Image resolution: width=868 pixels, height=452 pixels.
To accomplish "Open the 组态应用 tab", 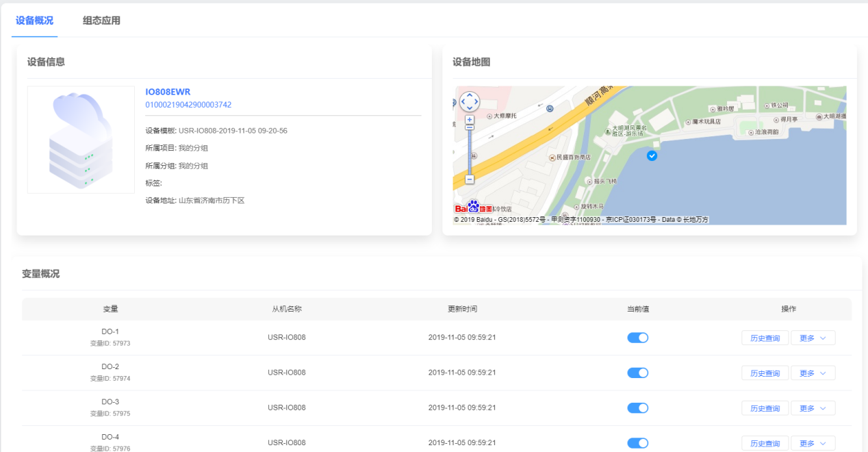I will click(x=101, y=21).
